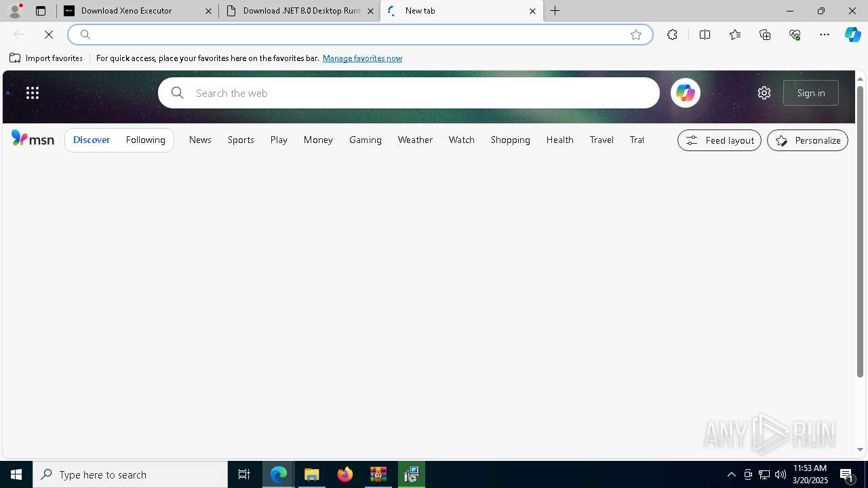Open File Explorer from the taskbar
Image resolution: width=868 pixels, height=488 pixels.
(x=312, y=474)
